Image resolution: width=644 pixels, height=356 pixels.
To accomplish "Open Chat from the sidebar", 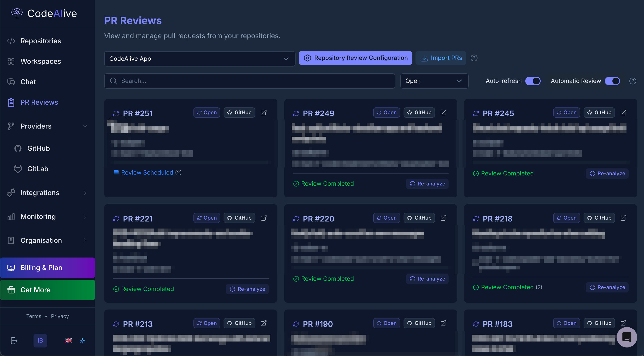I will click(x=28, y=82).
